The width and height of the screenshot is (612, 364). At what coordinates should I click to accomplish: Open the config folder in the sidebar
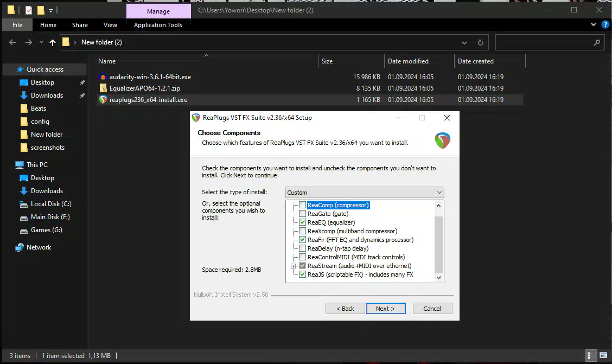[x=40, y=122]
